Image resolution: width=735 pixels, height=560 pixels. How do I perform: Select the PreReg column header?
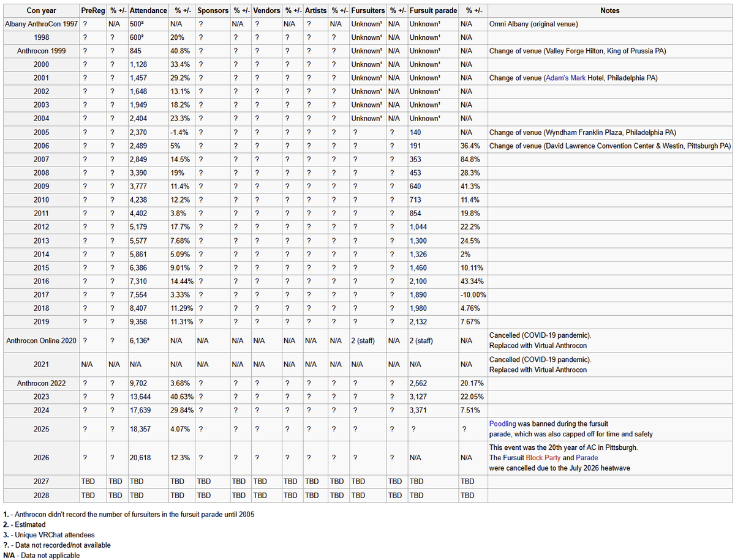point(92,11)
